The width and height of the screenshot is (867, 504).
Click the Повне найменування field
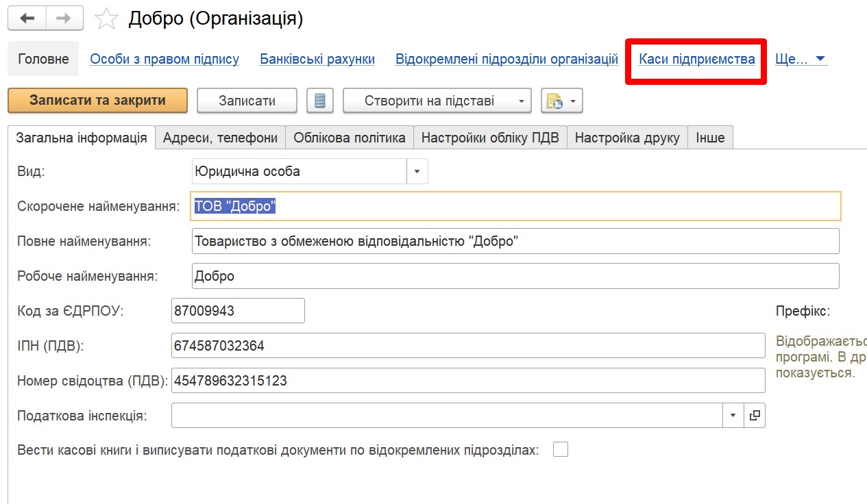coord(515,241)
